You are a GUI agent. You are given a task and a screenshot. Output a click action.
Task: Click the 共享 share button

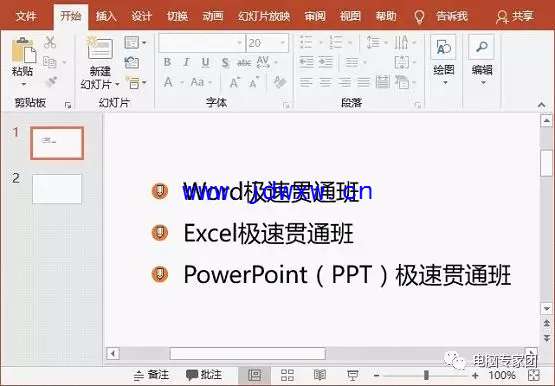tap(515, 16)
